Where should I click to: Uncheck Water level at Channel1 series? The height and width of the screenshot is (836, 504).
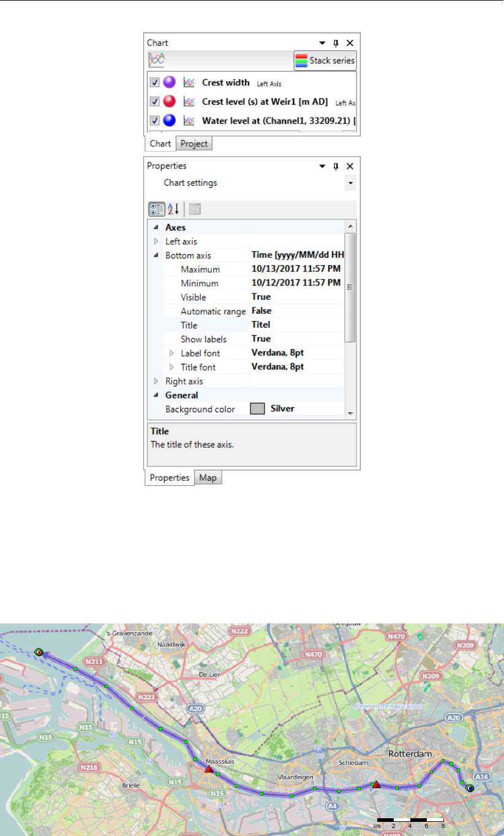click(x=155, y=121)
